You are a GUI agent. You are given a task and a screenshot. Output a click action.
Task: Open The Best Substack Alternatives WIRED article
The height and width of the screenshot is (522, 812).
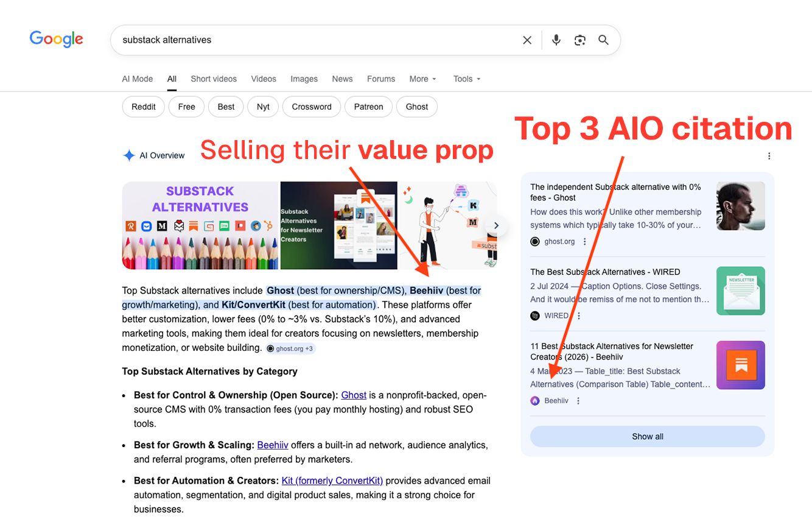pos(605,272)
